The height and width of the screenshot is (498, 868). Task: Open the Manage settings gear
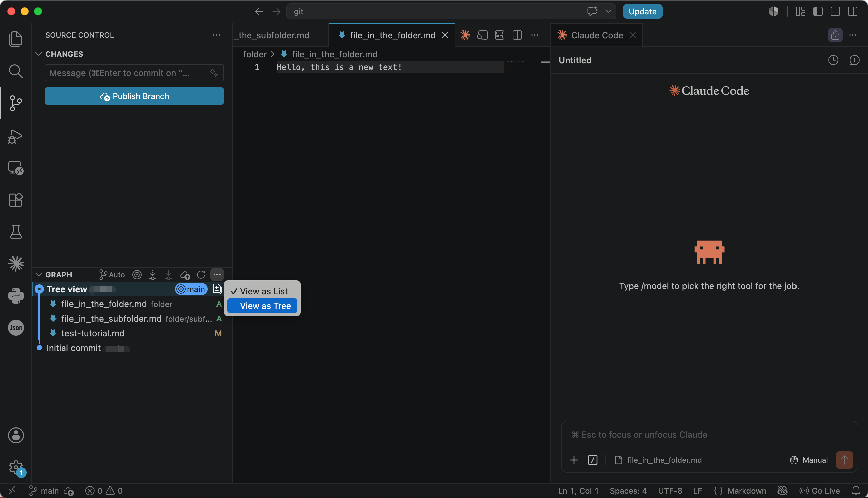click(x=16, y=467)
